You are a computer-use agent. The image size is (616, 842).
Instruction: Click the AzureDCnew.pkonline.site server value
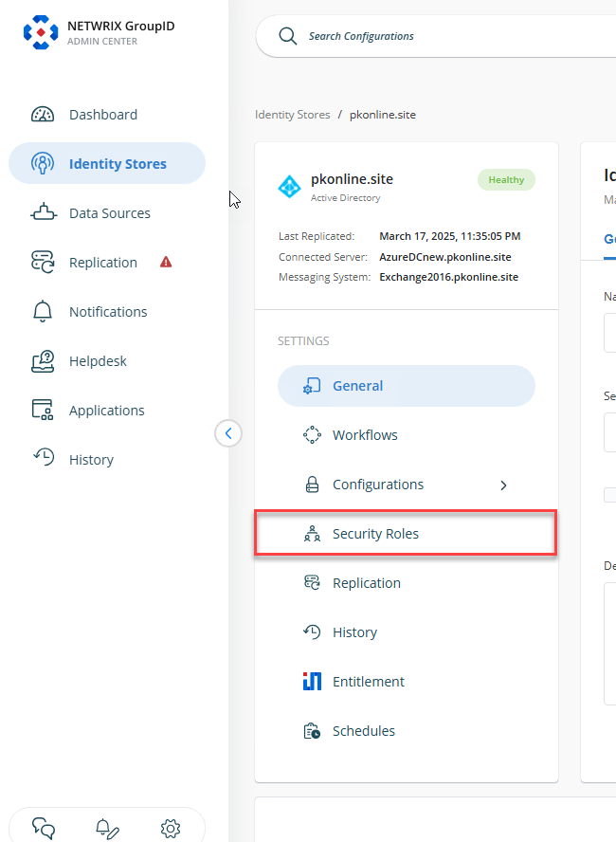(445, 257)
